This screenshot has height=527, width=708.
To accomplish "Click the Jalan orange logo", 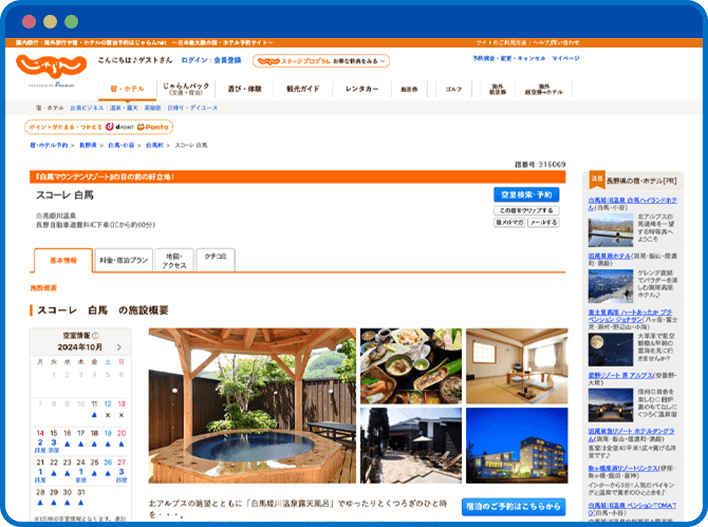I will tap(51, 66).
